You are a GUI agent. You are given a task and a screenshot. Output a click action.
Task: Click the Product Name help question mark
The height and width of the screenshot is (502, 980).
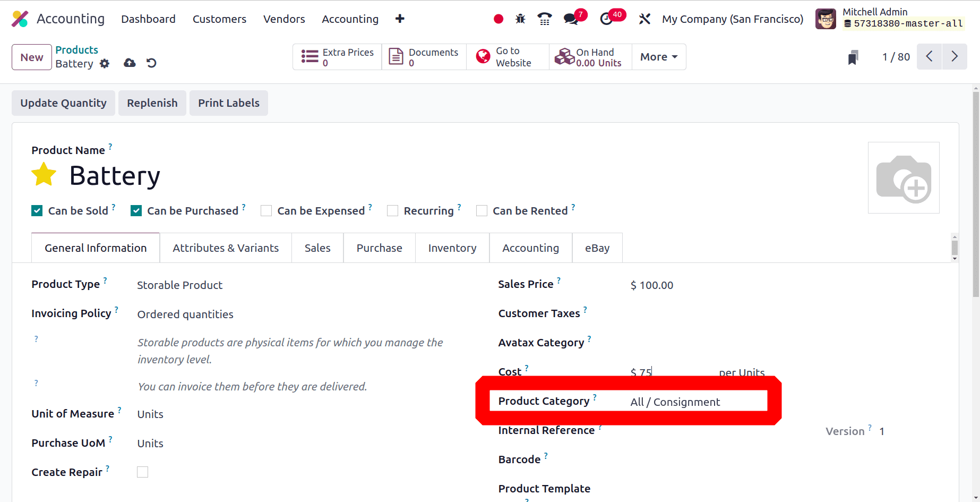[110, 146]
